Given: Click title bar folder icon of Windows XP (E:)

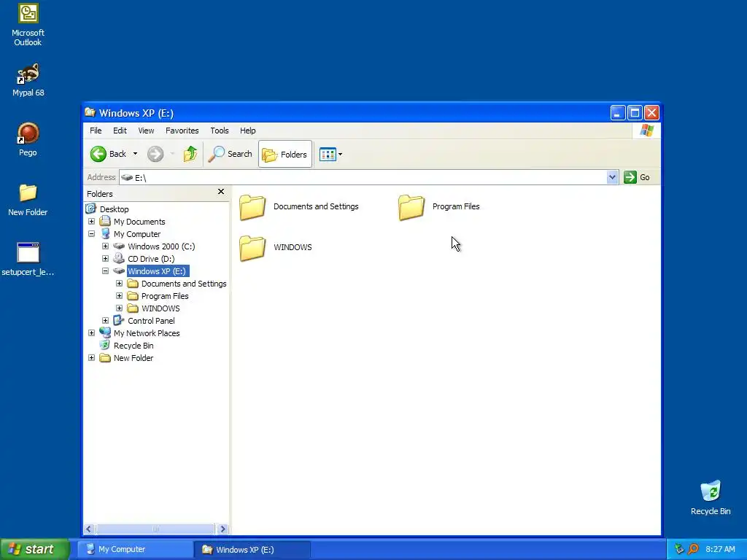Looking at the screenshot, I should (x=90, y=112).
